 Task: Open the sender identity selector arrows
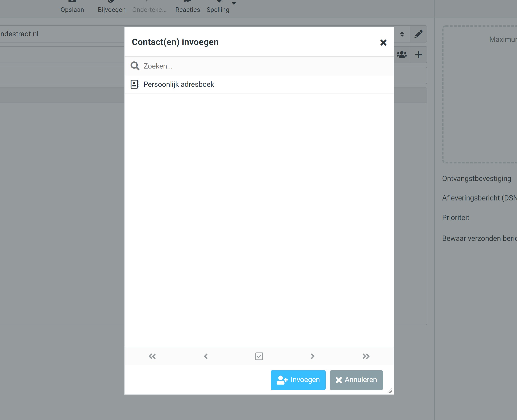(402, 34)
